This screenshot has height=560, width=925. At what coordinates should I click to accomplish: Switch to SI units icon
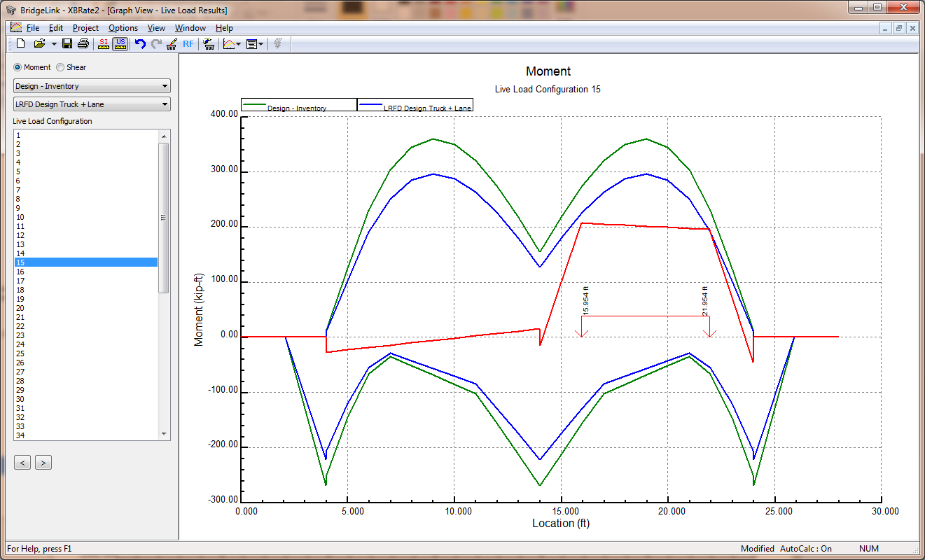[x=104, y=44]
